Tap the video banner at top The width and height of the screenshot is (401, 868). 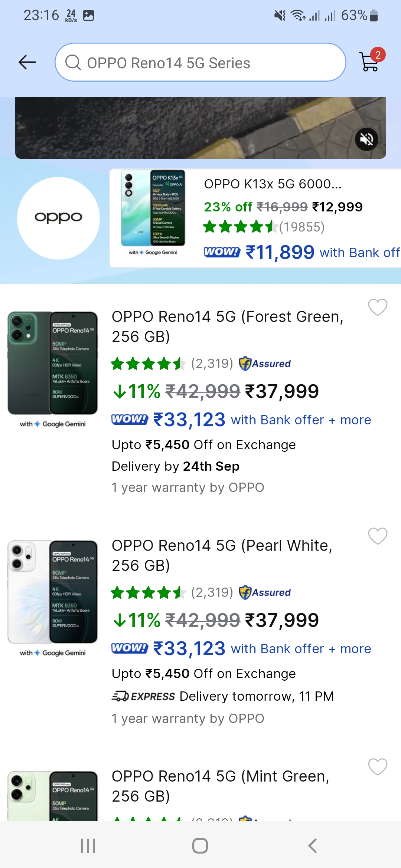tap(186, 128)
